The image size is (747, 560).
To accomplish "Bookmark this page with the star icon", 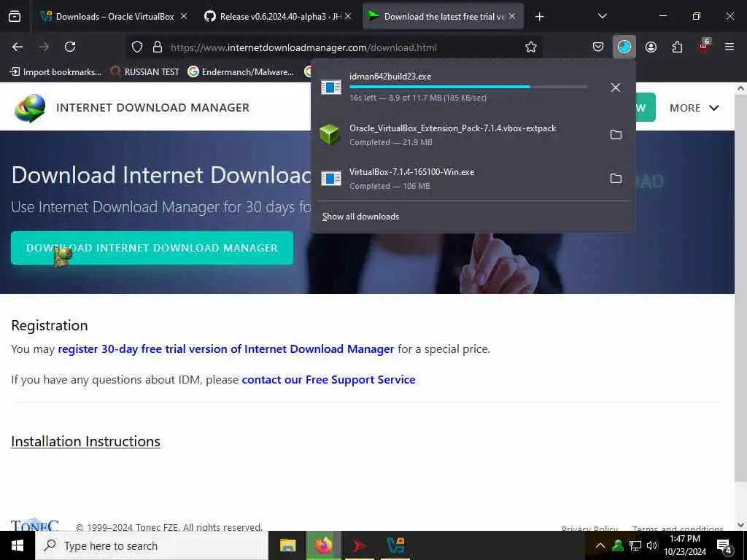I will click(531, 47).
